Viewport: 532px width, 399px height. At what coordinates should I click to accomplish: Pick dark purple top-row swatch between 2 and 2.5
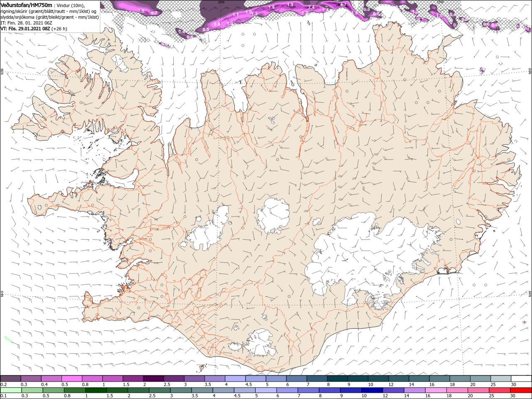(x=153, y=378)
